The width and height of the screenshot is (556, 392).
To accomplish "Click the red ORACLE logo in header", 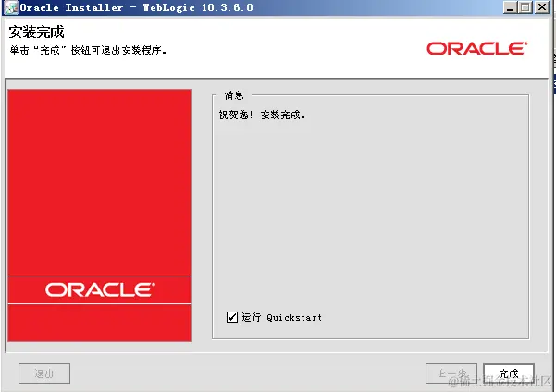I will point(477,49).
